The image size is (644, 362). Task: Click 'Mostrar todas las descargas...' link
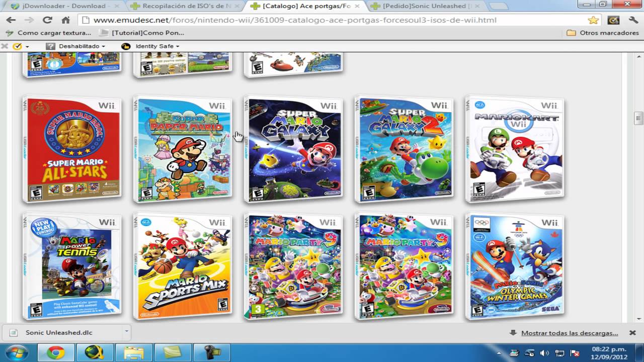(x=570, y=333)
